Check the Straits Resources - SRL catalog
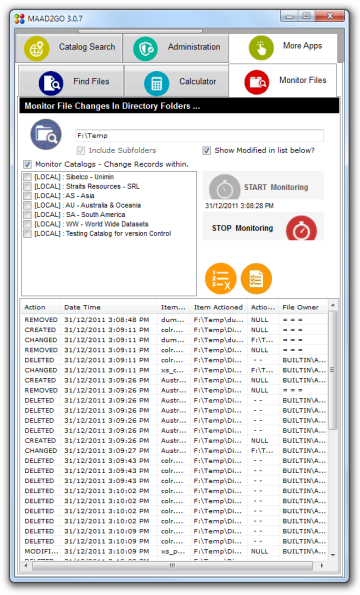 pos(27,186)
